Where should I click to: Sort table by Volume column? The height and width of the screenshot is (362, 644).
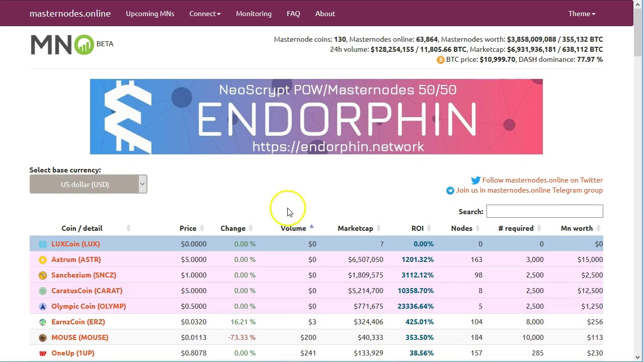point(293,228)
